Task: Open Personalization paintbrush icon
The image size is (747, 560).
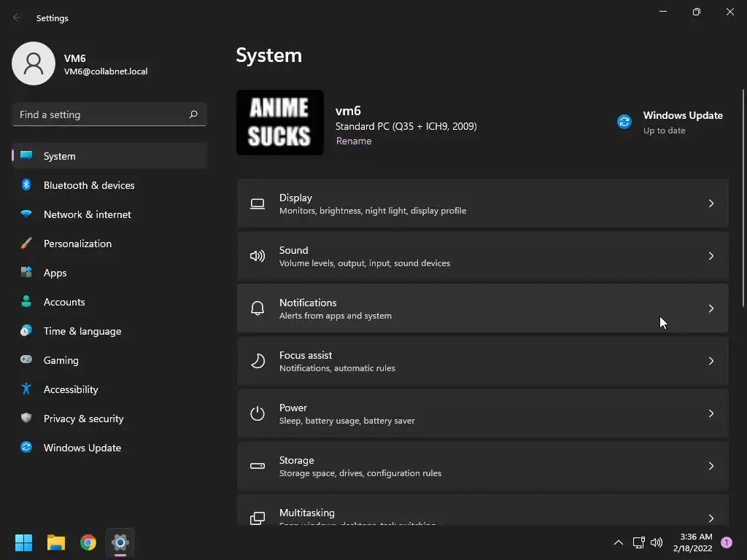Action: point(26,244)
